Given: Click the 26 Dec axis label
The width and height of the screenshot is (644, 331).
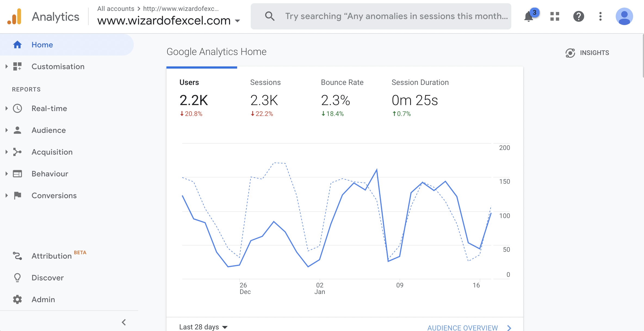Looking at the screenshot, I should (x=245, y=289).
